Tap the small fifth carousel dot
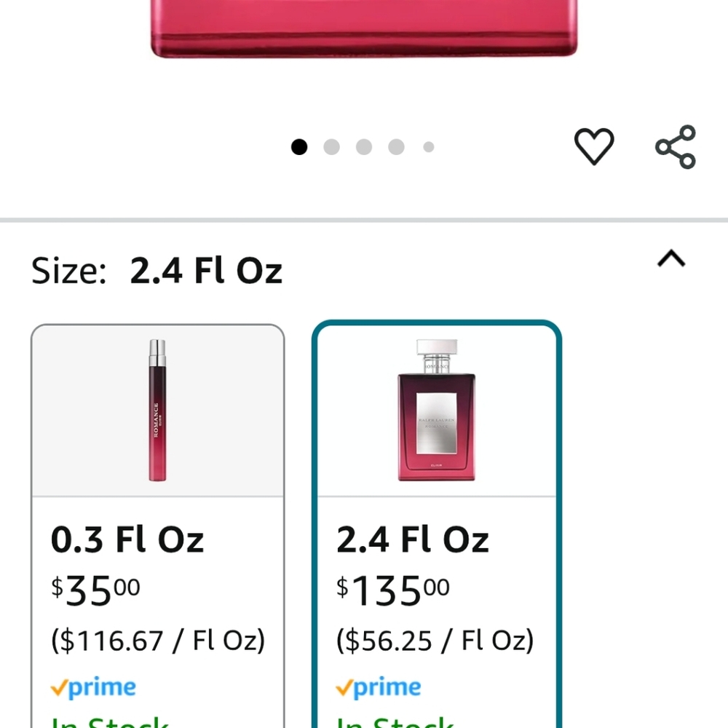 tap(429, 147)
